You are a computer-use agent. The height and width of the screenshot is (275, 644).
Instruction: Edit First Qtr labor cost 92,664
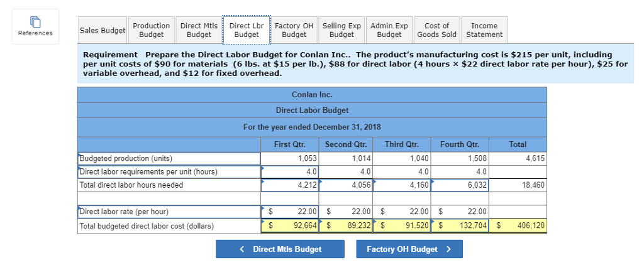click(x=289, y=225)
